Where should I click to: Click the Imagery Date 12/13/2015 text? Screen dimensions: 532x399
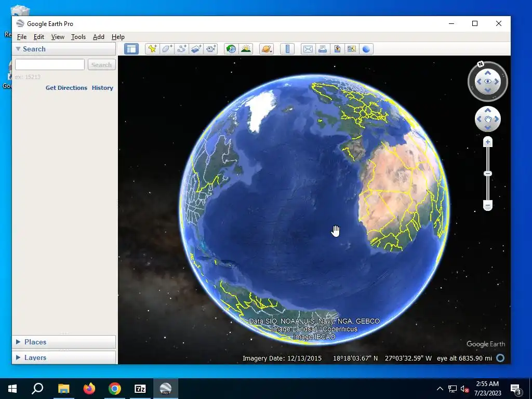[x=282, y=358]
